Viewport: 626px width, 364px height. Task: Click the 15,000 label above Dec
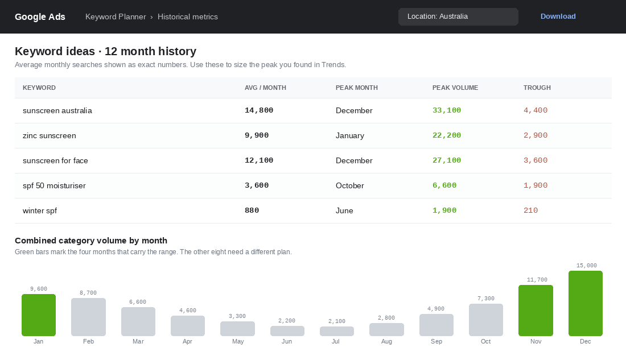tap(587, 266)
